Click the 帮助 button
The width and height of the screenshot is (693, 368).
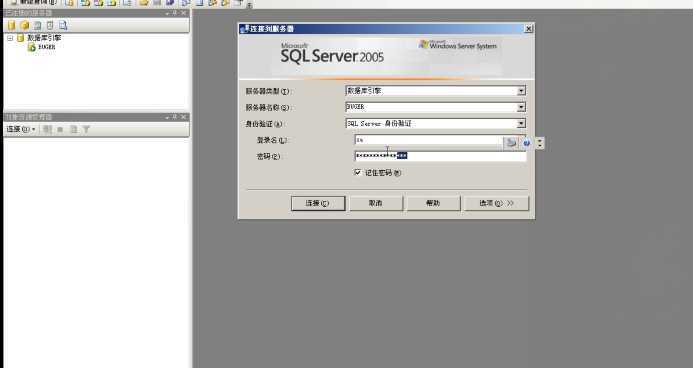point(433,203)
